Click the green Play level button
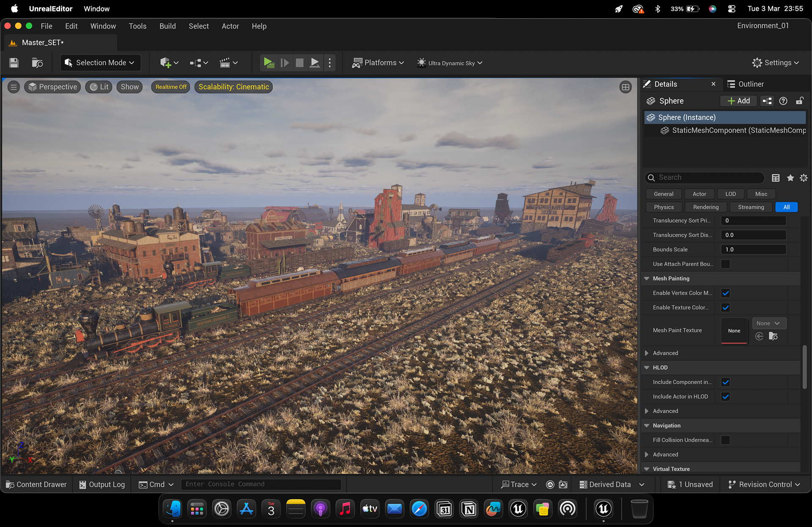The height and width of the screenshot is (527, 812). (269, 63)
